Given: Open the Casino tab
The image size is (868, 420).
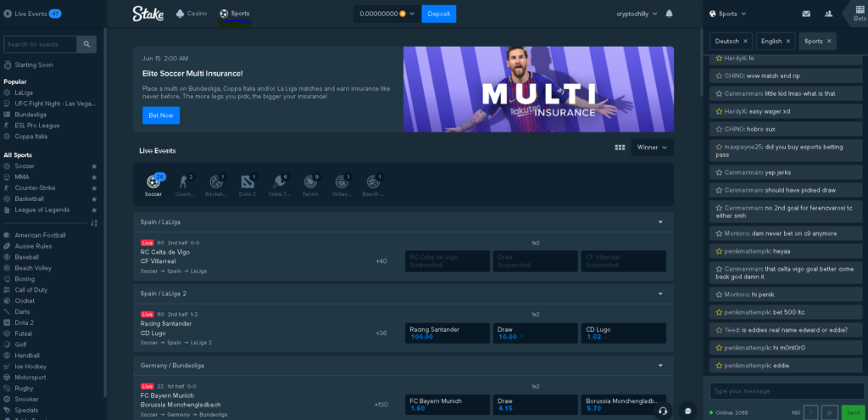Looking at the screenshot, I should pos(192,14).
